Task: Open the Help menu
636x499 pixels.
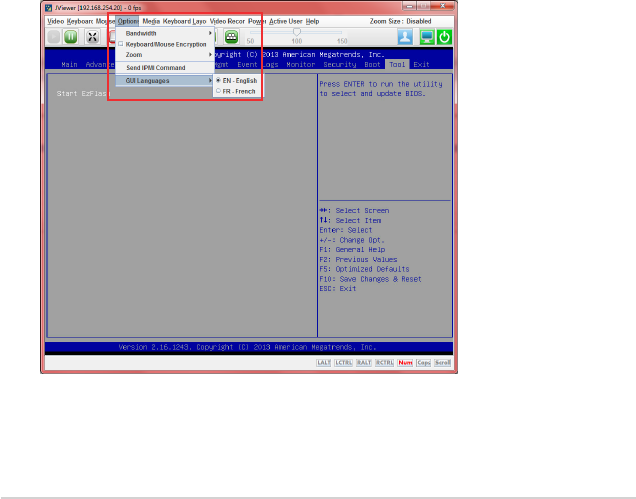Action: 312,21
